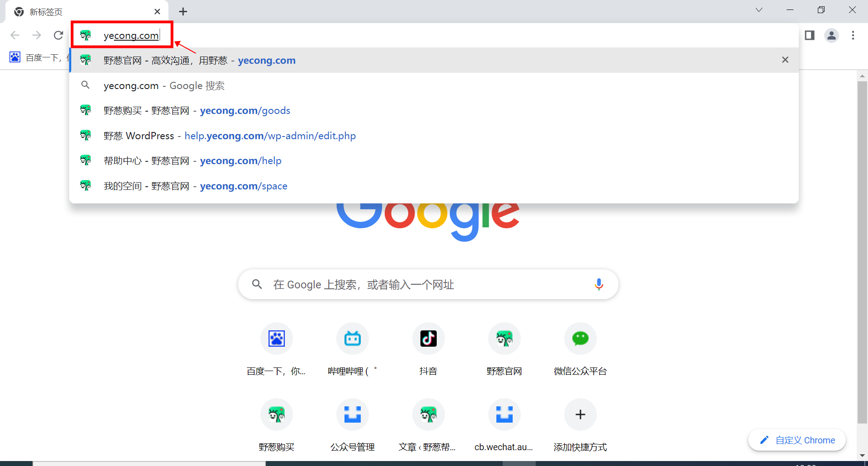Click the scrollbar down arrow

[x=862, y=456]
